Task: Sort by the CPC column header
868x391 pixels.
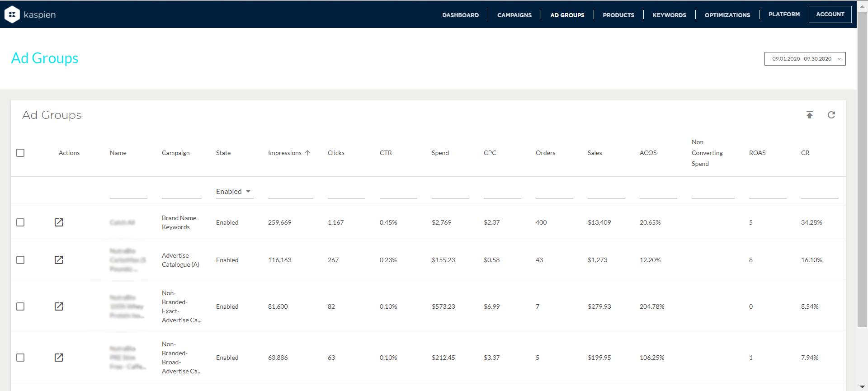Action: [490, 153]
